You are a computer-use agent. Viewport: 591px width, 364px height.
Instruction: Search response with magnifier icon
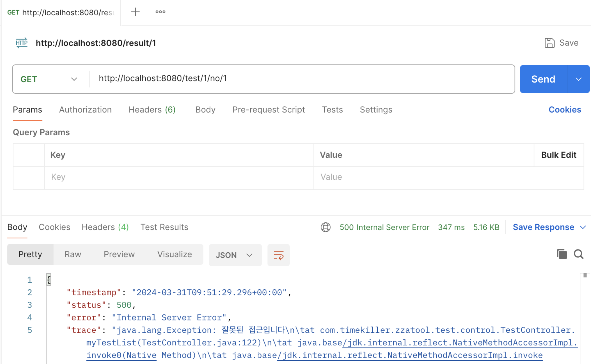pos(579,254)
